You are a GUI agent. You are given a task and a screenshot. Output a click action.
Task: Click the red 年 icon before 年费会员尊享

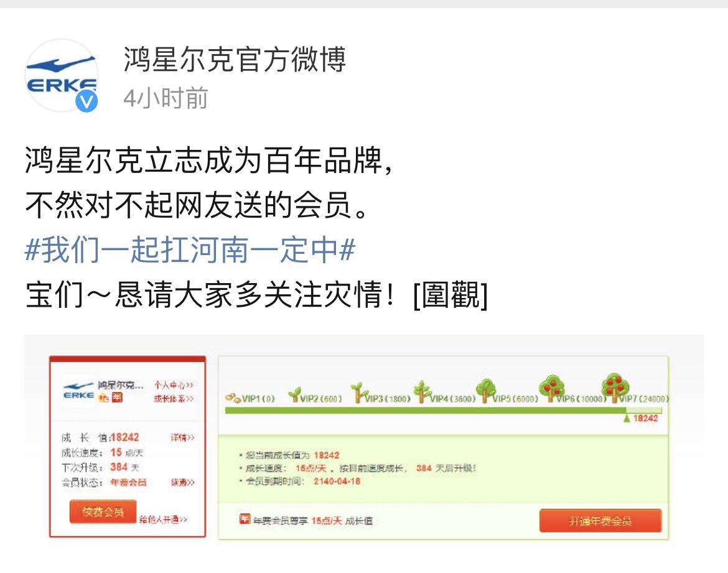[x=245, y=519]
